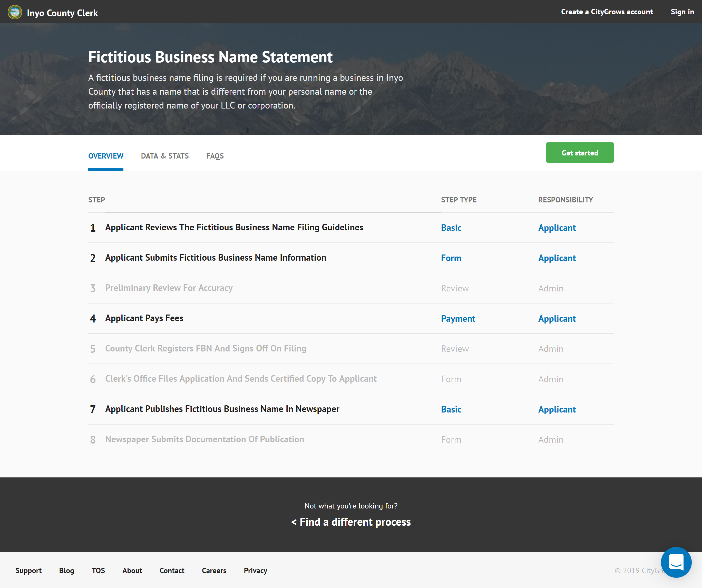Open the Blog footer link
The height and width of the screenshot is (588, 702).
(x=66, y=571)
